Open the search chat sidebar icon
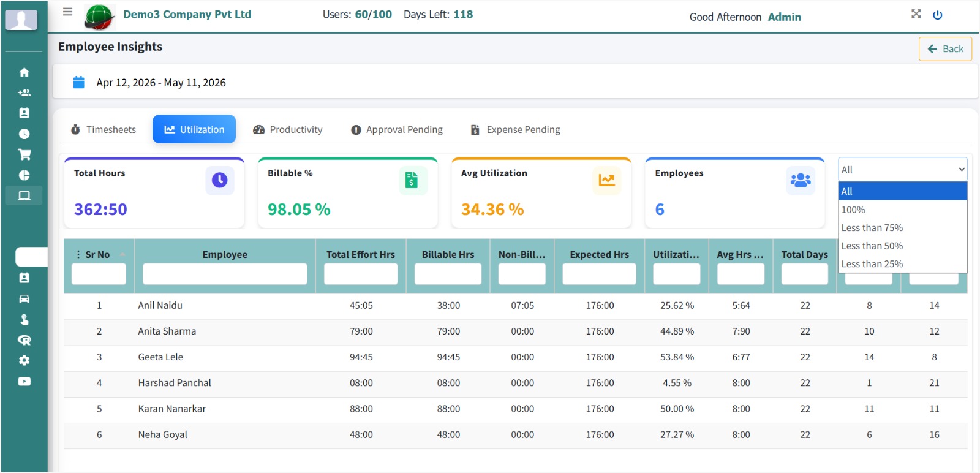 click(x=24, y=340)
